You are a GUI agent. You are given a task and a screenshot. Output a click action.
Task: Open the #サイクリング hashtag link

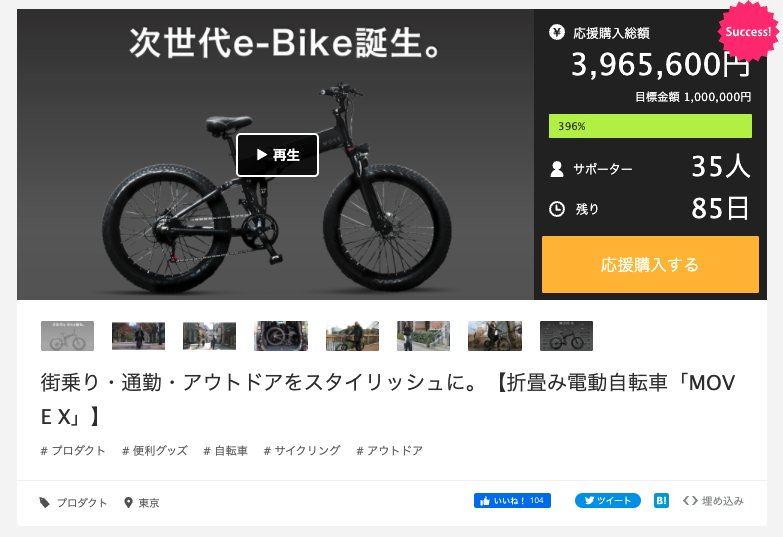[302, 451]
